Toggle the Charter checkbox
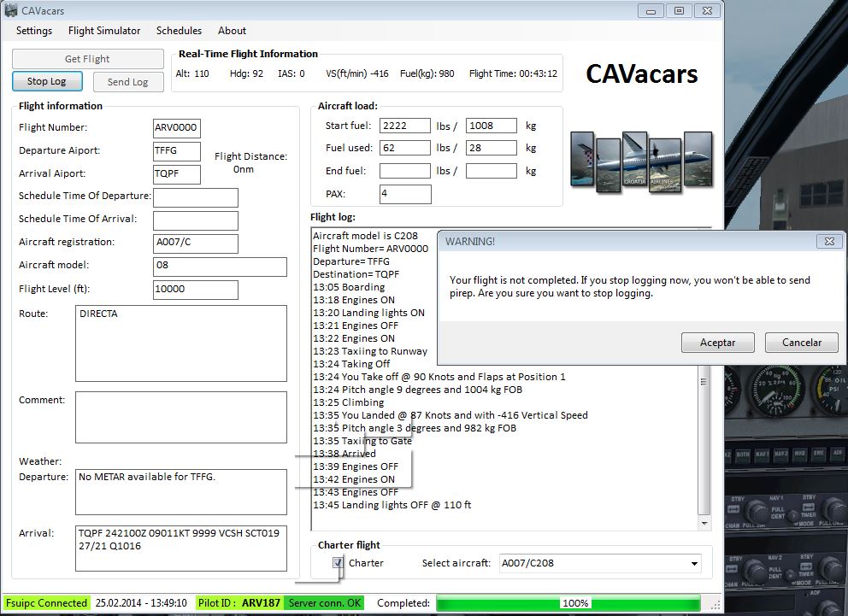The image size is (848, 616). point(338,563)
